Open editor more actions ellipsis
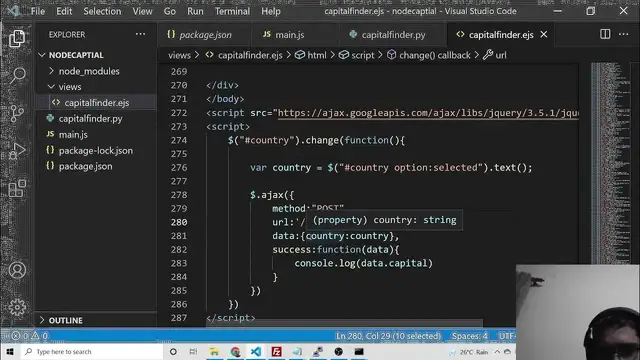Viewport: 640px width, 360px height. click(x=624, y=35)
